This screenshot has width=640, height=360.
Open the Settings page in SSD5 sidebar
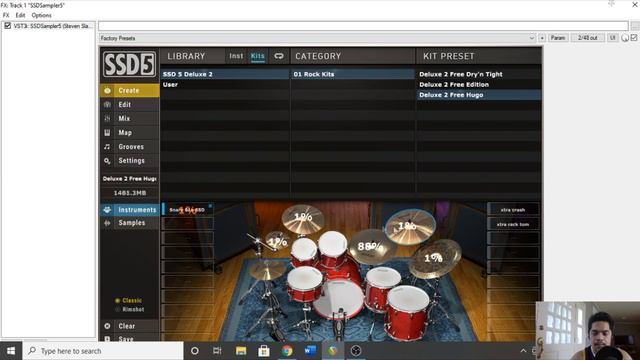(129, 161)
